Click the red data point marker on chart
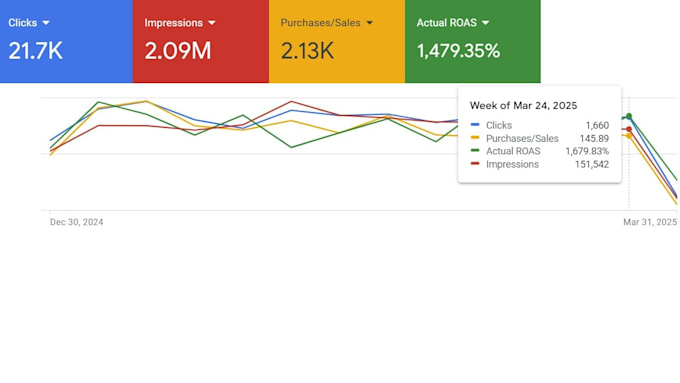The image size is (680, 383). pyautogui.click(x=629, y=129)
